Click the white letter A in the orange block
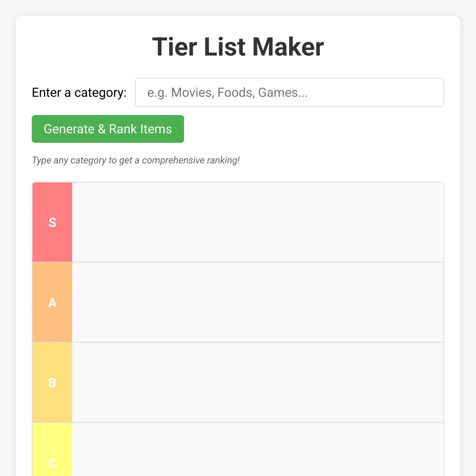 pyautogui.click(x=52, y=303)
